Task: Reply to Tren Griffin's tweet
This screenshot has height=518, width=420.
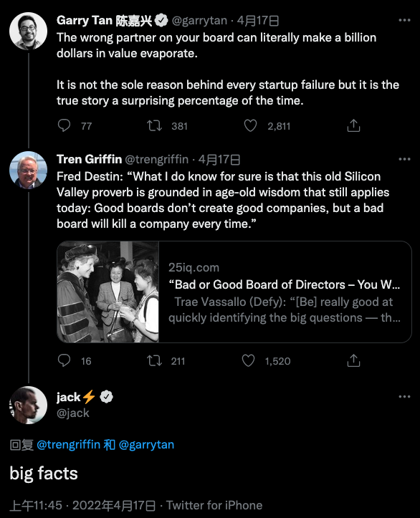Action: tap(64, 360)
